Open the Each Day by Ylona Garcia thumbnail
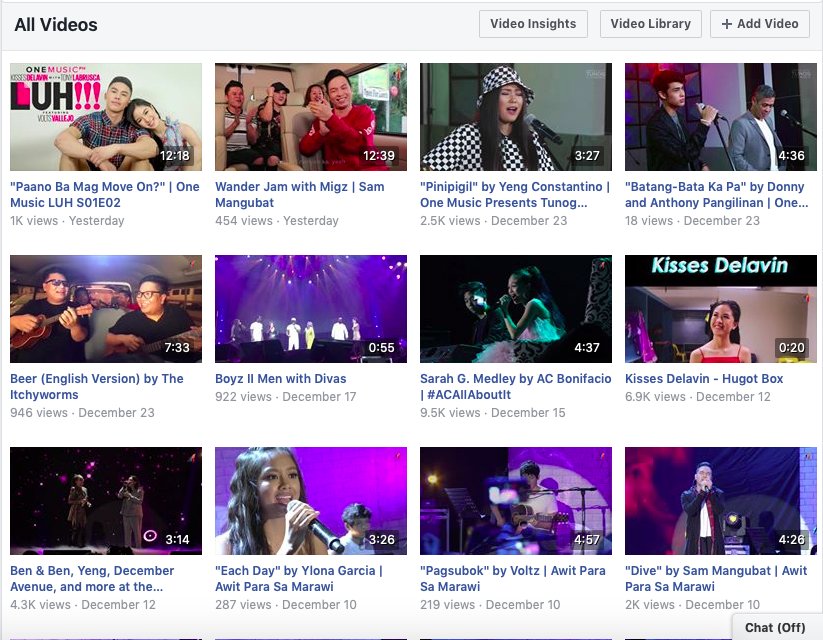This screenshot has width=823, height=640. [311, 501]
